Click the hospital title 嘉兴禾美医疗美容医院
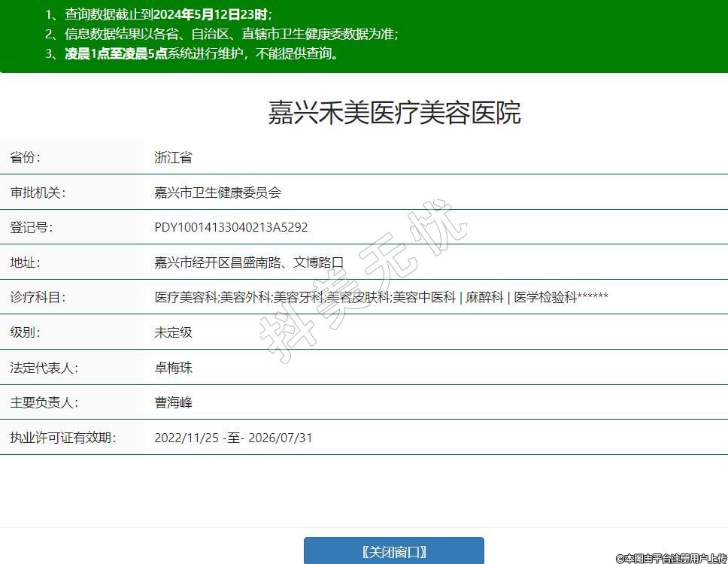Viewport: 728px width, 564px height. (x=394, y=113)
